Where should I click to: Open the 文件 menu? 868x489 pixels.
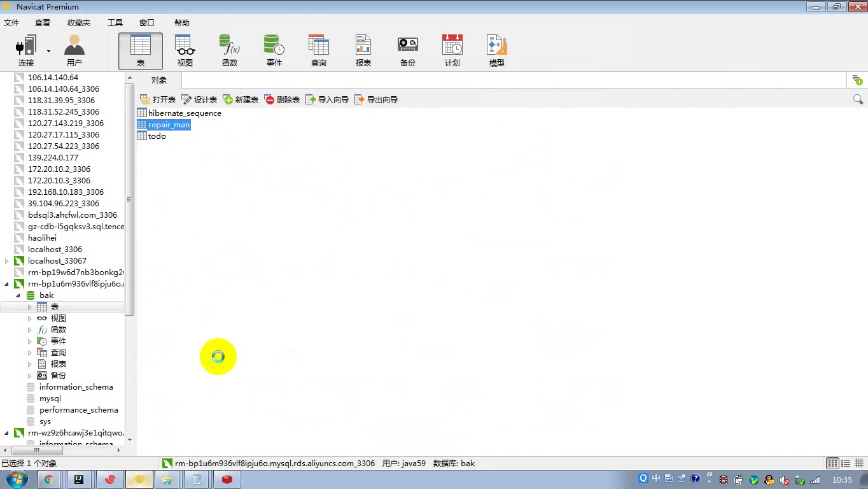point(11,23)
